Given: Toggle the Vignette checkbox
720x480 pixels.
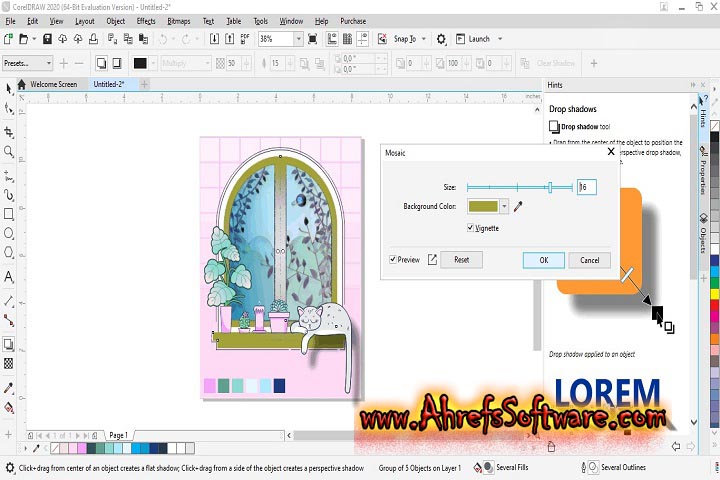Looking at the screenshot, I should (470, 227).
